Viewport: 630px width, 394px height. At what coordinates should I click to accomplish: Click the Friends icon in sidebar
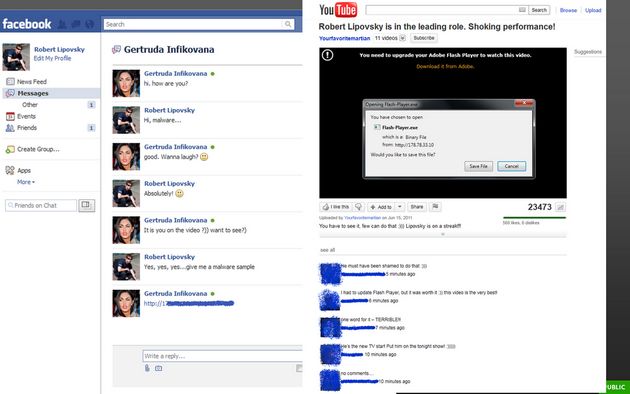pos(10,128)
